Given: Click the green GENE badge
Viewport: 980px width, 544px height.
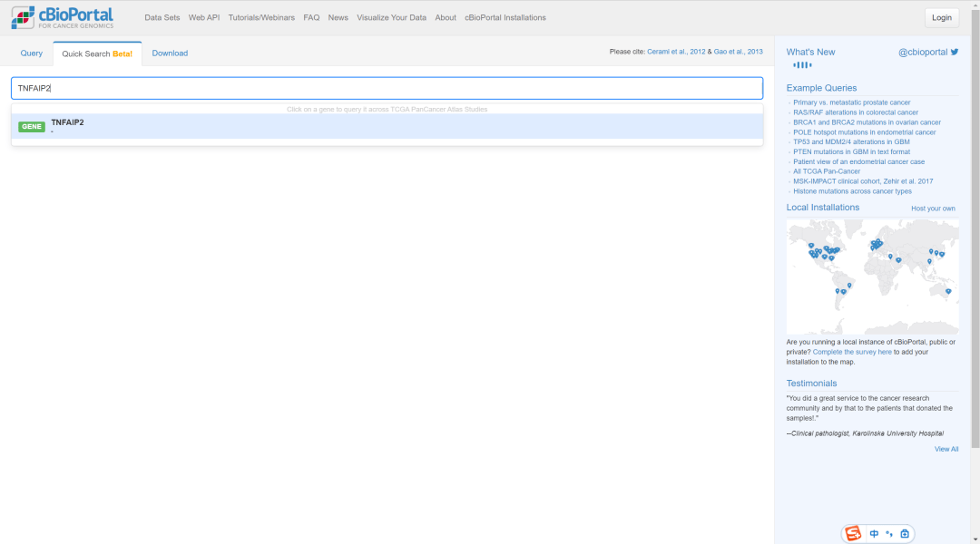Looking at the screenshot, I should point(32,127).
